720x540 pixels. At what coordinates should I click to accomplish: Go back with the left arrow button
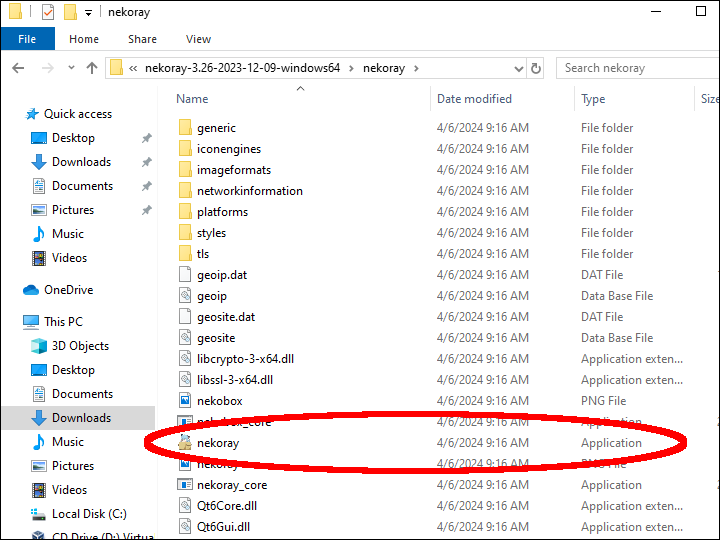pyautogui.click(x=18, y=68)
